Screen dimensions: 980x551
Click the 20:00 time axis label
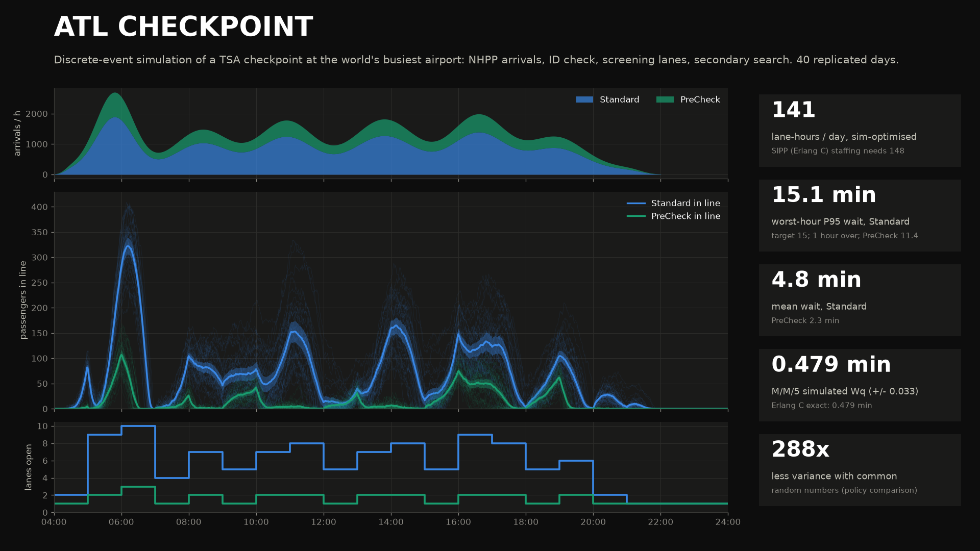pos(593,522)
